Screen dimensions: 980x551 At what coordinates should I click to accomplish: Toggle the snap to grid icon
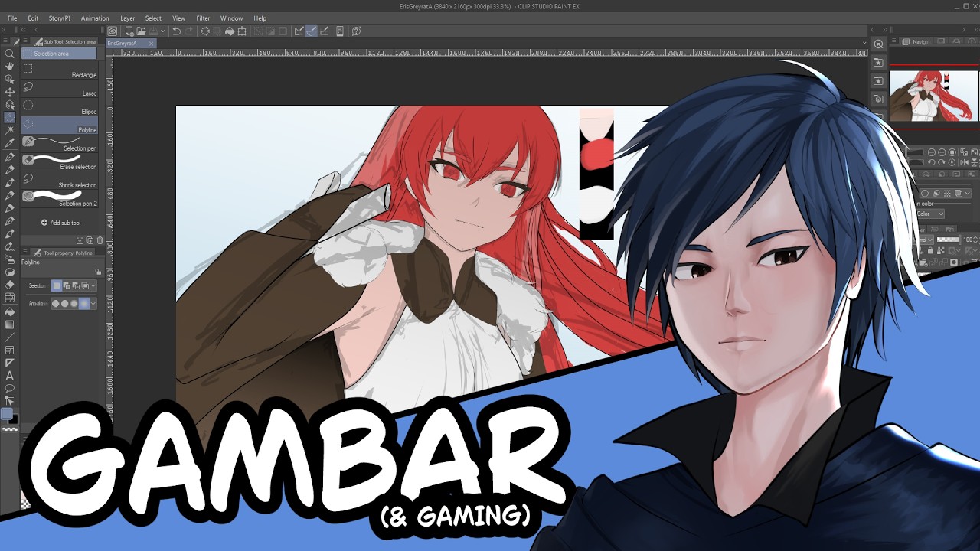click(x=324, y=31)
